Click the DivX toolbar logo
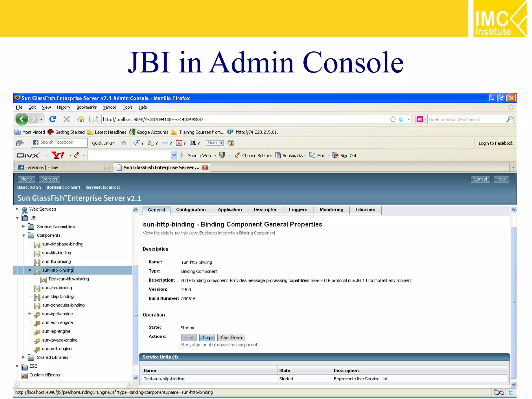532x399 pixels. click(28, 155)
